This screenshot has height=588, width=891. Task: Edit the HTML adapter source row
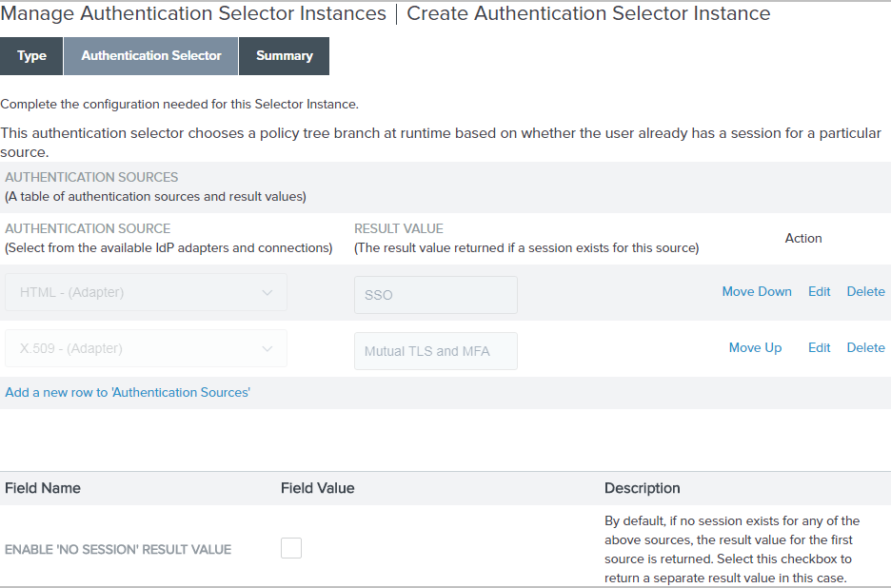click(x=819, y=291)
